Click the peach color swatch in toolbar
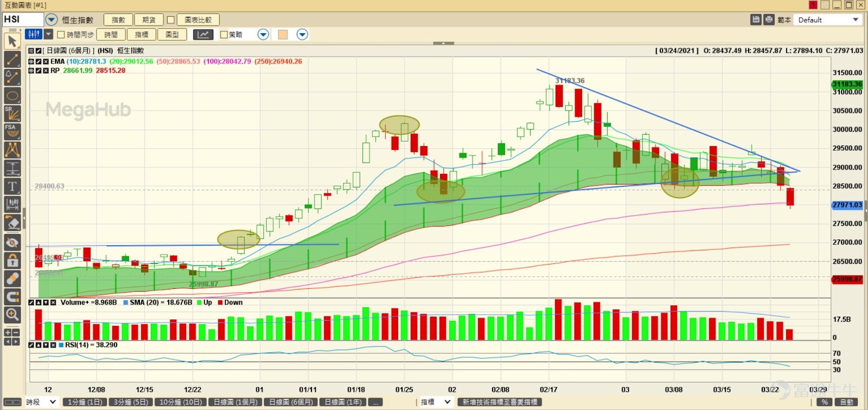This screenshot has width=868, height=410. [283, 35]
